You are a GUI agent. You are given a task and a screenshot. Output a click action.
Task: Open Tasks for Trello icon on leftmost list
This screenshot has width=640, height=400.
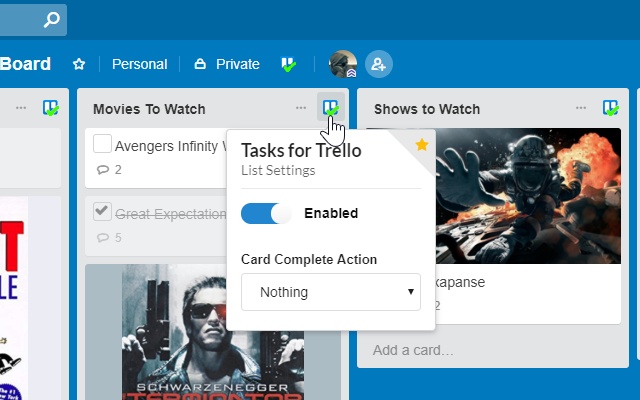point(51,108)
